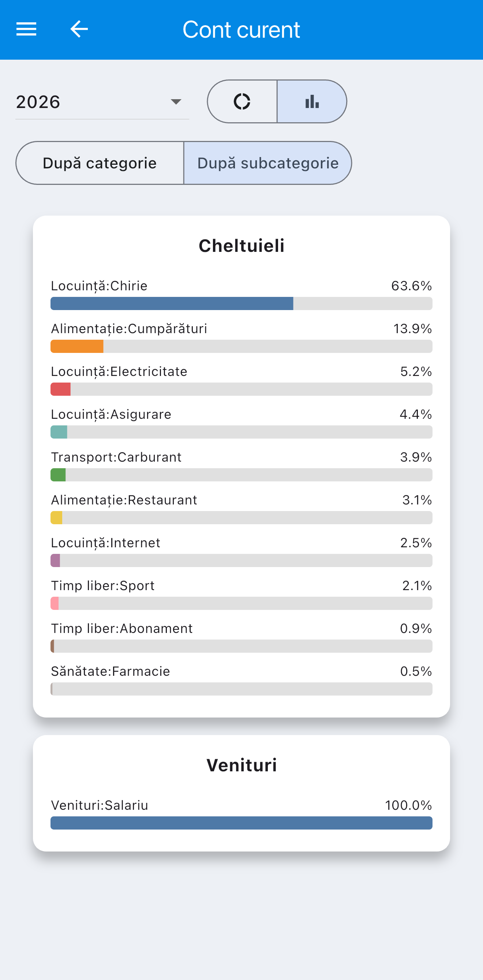
Task: Select the Locuință:Internet entry
Action: (x=241, y=552)
